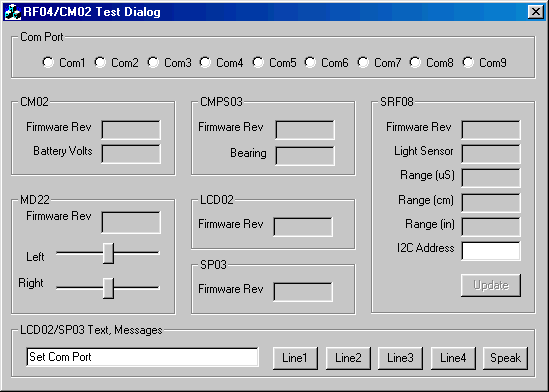The width and height of the screenshot is (549, 392).
Task: Click the Battery Volts field
Action: click(x=131, y=154)
